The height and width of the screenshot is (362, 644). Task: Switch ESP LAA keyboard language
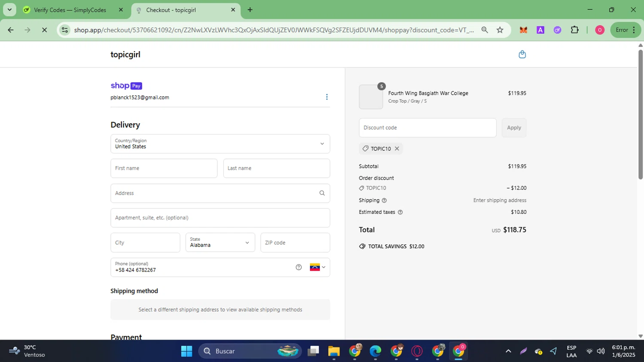point(571,351)
